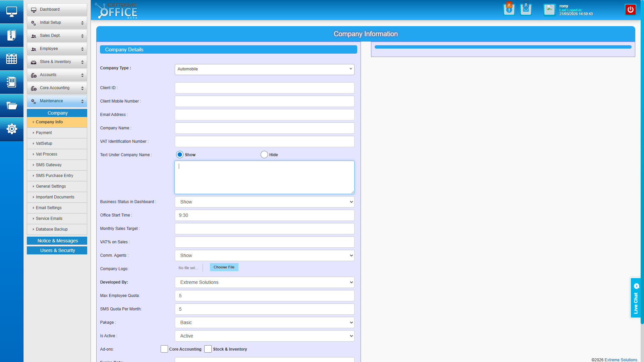Click the Company Name input field
The height and width of the screenshot is (362, 644).
coord(264,128)
